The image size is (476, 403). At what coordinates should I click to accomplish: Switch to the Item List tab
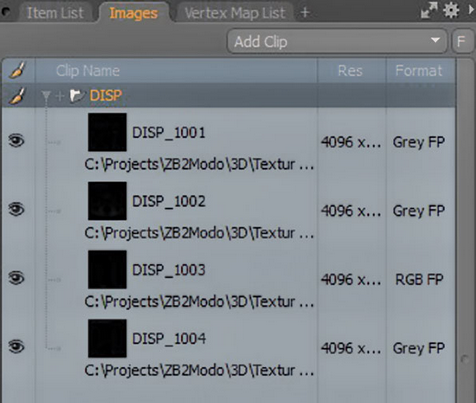(x=55, y=13)
